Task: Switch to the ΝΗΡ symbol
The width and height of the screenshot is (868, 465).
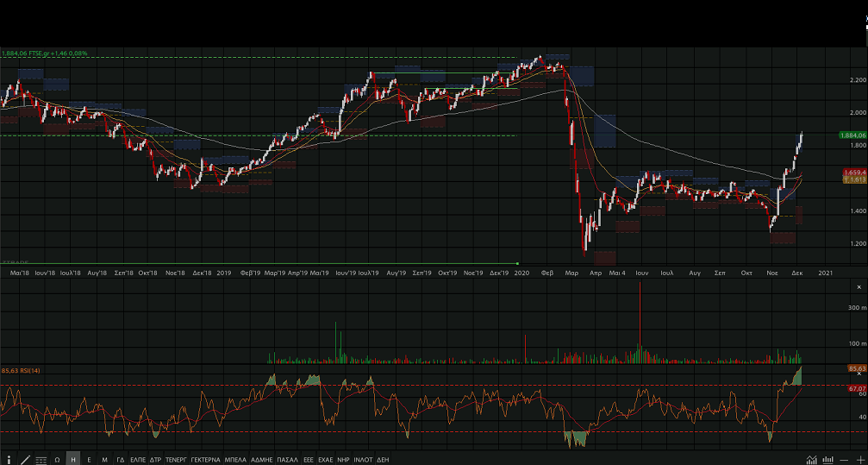Action: (x=344, y=460)
